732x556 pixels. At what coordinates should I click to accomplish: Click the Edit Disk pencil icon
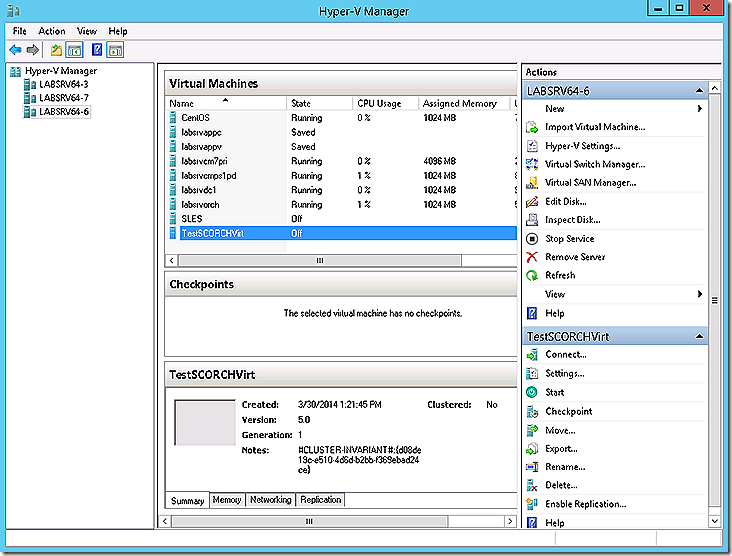tap(532, 202)
